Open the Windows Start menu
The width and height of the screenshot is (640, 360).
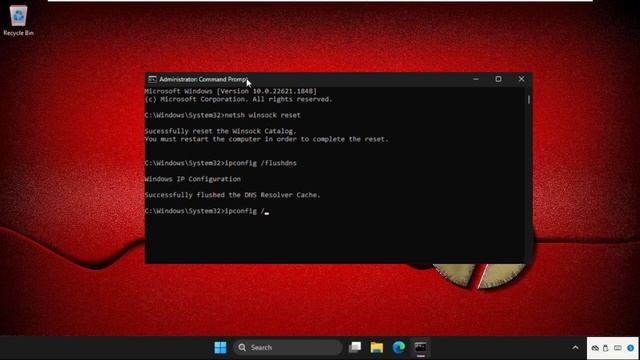(x=220, y=347)
